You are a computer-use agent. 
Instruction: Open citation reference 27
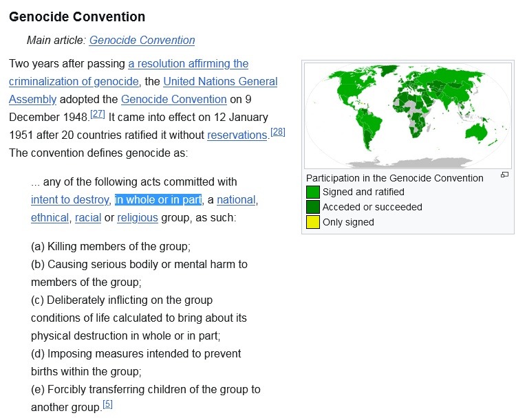[98, 114]
